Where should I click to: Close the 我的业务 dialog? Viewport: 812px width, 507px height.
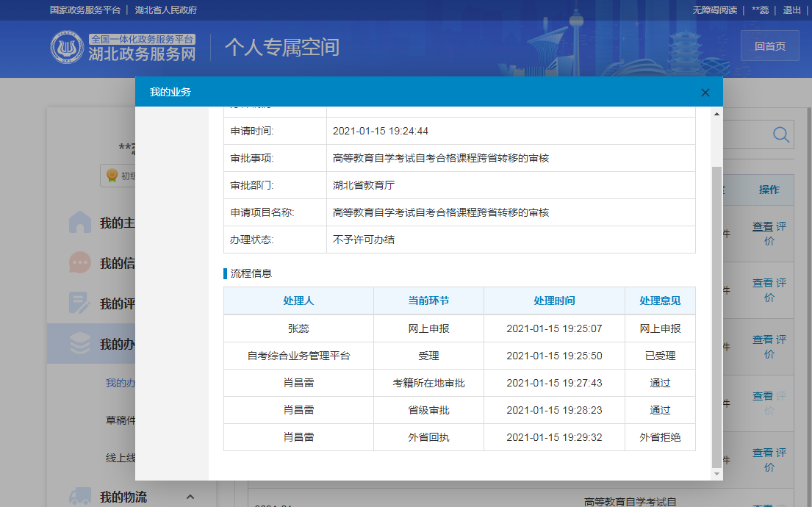tap(705, 93)
